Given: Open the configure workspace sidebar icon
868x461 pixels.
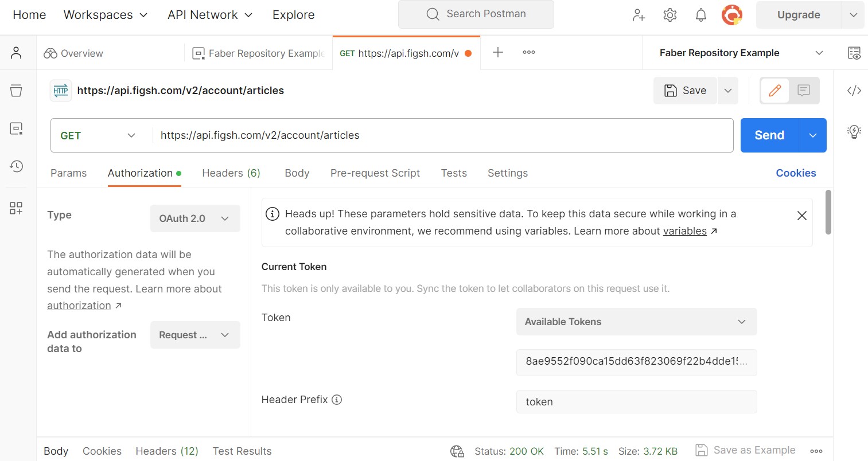Looking at the screenshot, I should [16, 208].
